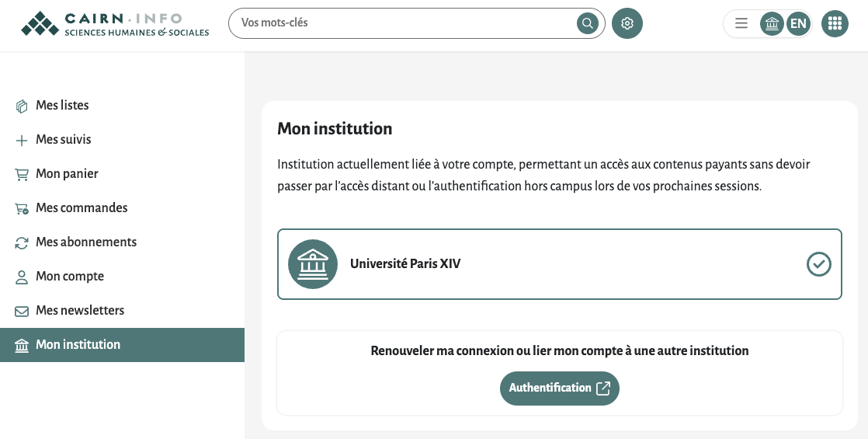The image size is (868, 439).
Task: Open the hamburger menu
Action: [x=741, y=23]
